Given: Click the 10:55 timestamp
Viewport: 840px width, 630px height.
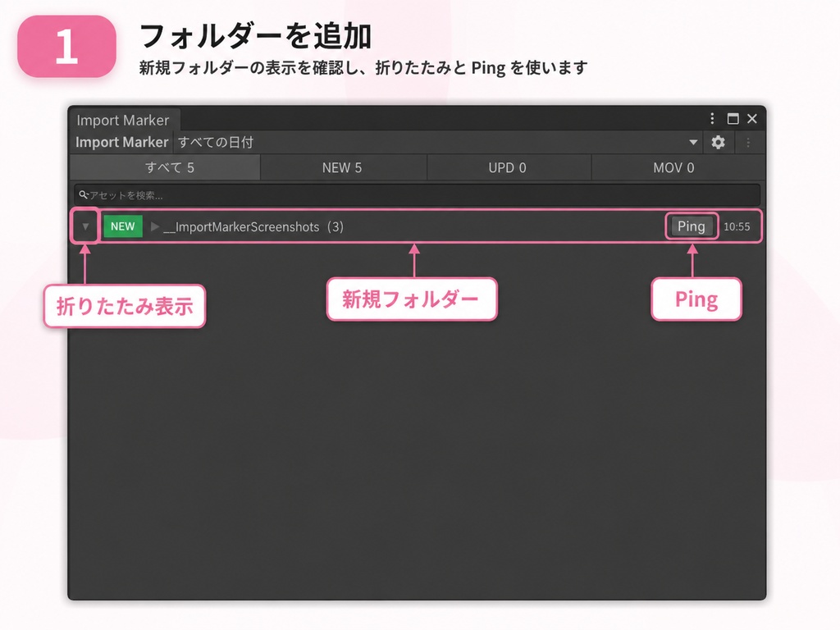Looking at the screenshot, I should tap(737, 226).
